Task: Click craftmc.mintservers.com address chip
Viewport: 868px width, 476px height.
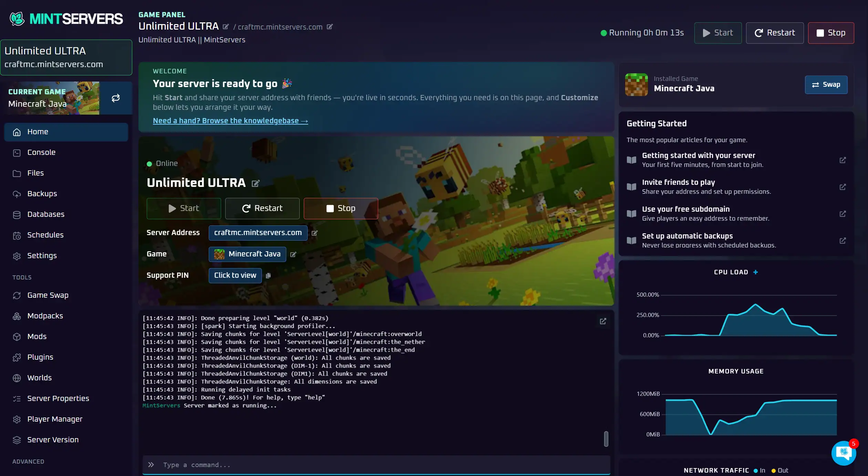Action: (x=258, y=233)
